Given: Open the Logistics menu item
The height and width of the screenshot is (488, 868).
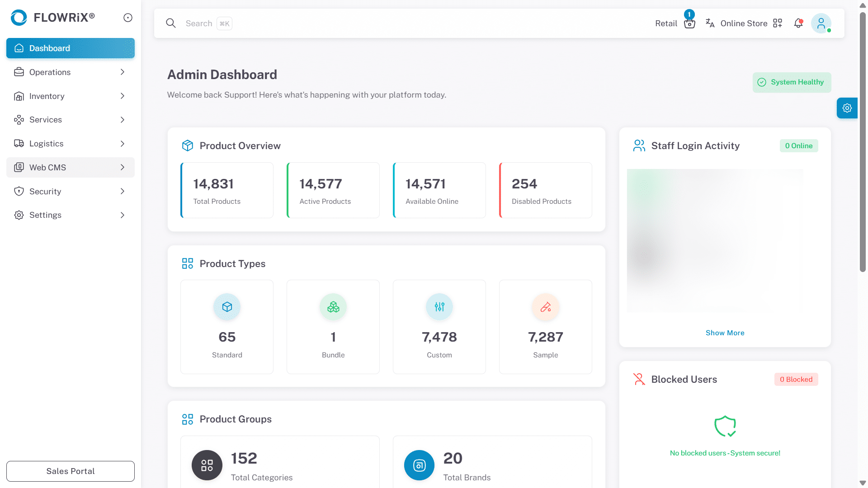Looking at the screenshot, I should coord(70,144).
